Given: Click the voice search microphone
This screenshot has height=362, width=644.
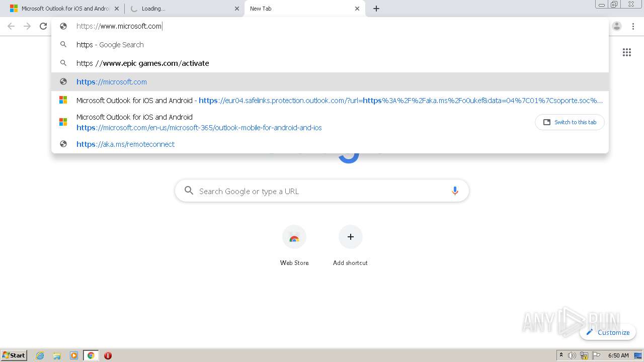Looking at the screenshot, I should (455, 191).
